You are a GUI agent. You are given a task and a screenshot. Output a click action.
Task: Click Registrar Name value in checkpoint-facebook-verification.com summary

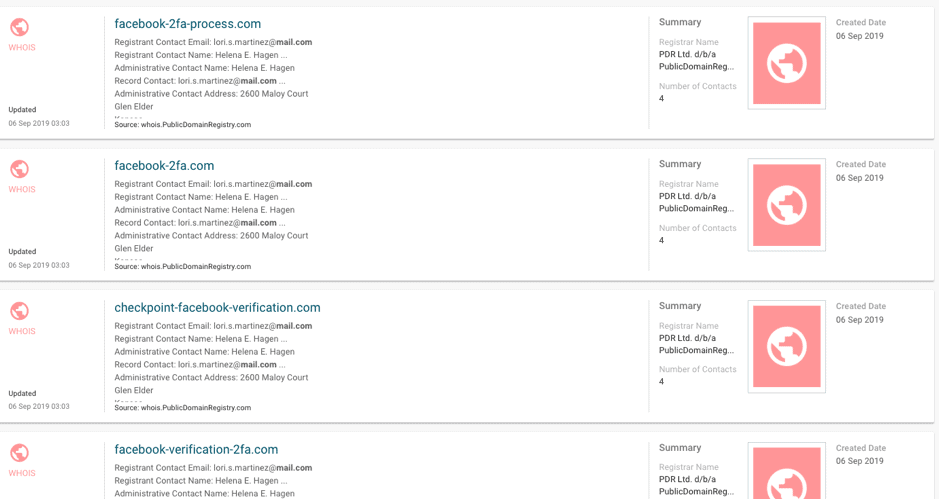696,344
